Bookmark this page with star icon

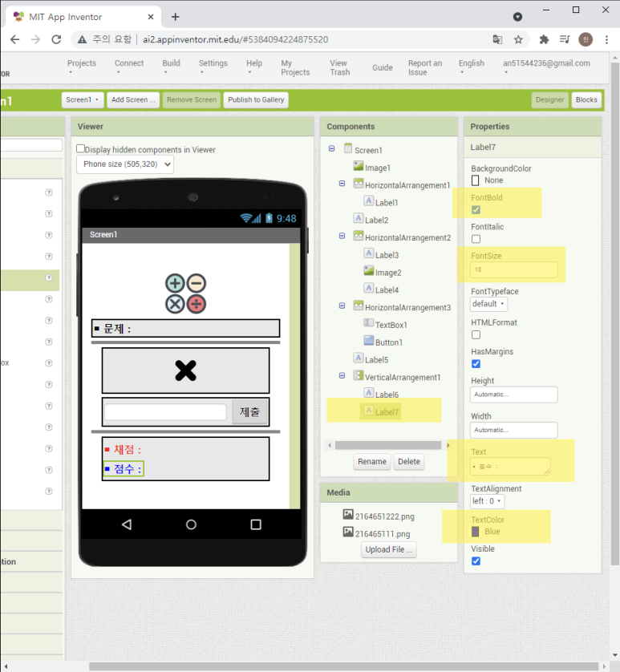518,39
